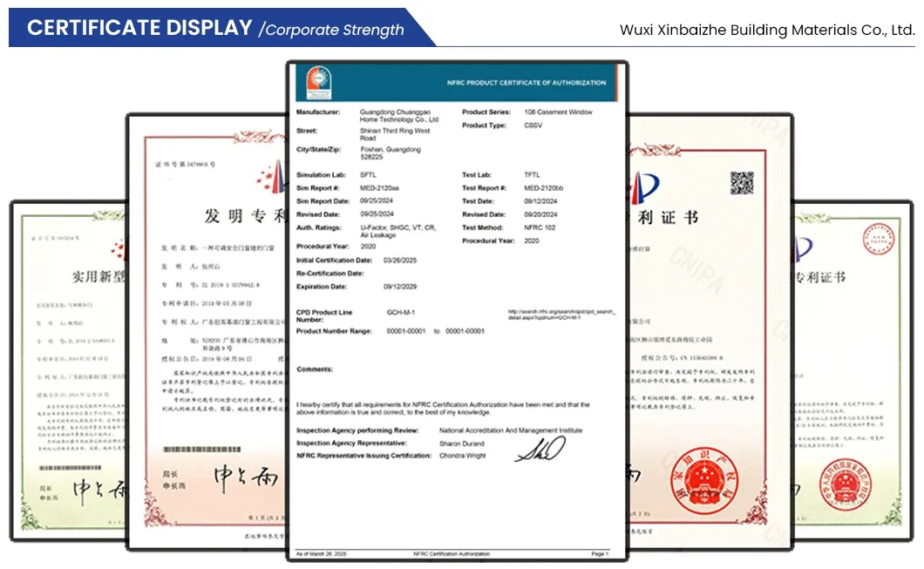Click footer text "As of March 26, 2025"
The height and width of the screenshot is (569, 924).
pos(321,553)
